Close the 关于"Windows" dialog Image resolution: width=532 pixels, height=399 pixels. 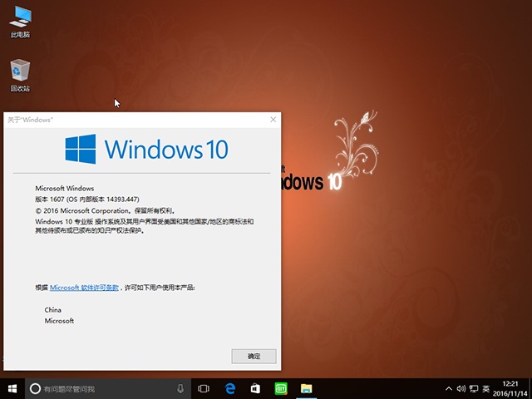(273, 120)
